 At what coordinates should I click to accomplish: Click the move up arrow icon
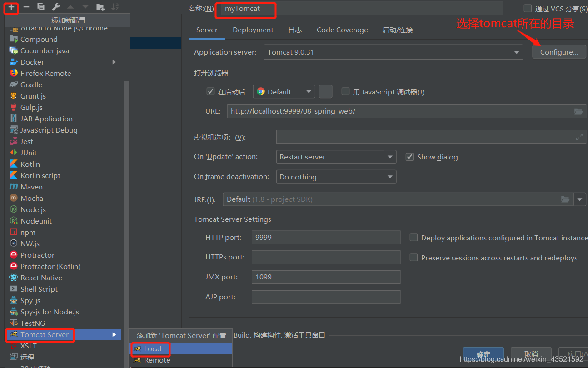(x=70, y=7)
